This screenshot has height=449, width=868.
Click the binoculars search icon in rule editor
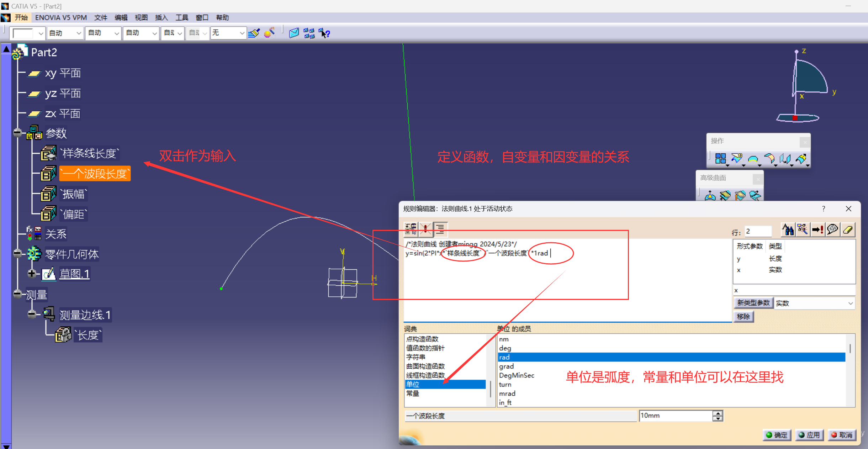788,230
